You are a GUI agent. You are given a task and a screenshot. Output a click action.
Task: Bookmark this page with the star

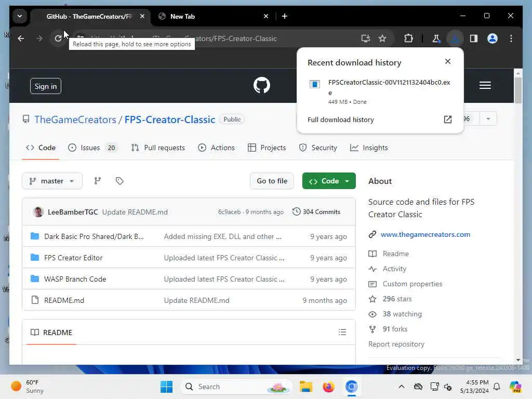point(382,38)
